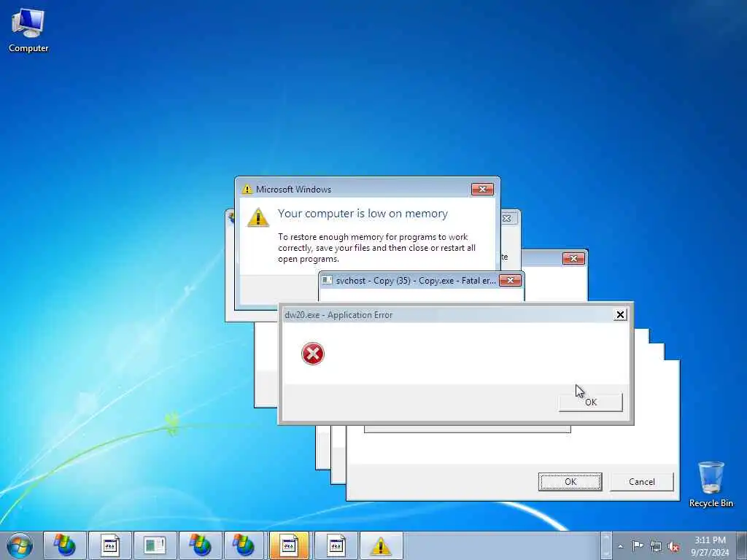
Task: Click the Cancel button in rear dialog
Action: click(642, 482)
